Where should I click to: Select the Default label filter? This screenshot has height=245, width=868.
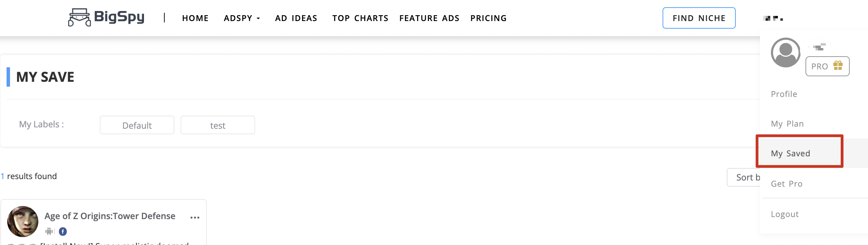coord(137,125)
